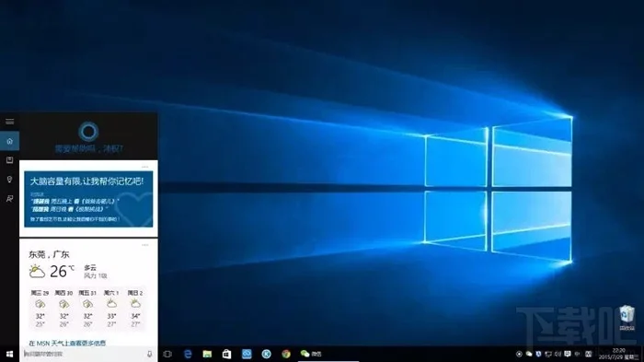The height and width of the screenshot is (362, 644).
Task: Open the Cortana hamburger menu
Action: pyautogui.click(x=9, y=122)
